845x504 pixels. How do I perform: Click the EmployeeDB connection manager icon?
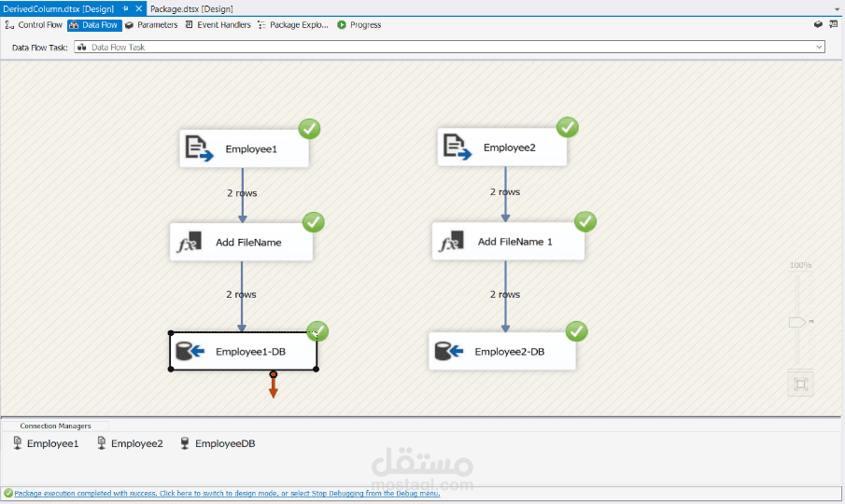tap(185, 443)
